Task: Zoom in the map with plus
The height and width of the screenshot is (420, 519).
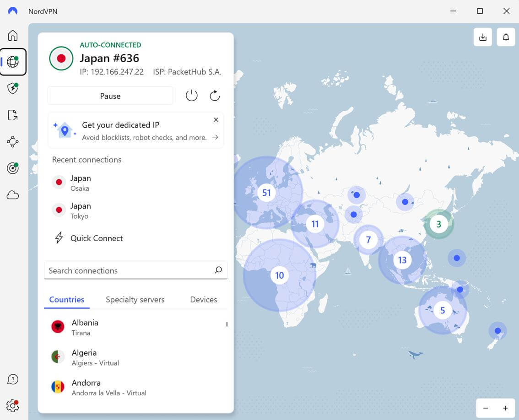Action: click(x=505, y=408)
